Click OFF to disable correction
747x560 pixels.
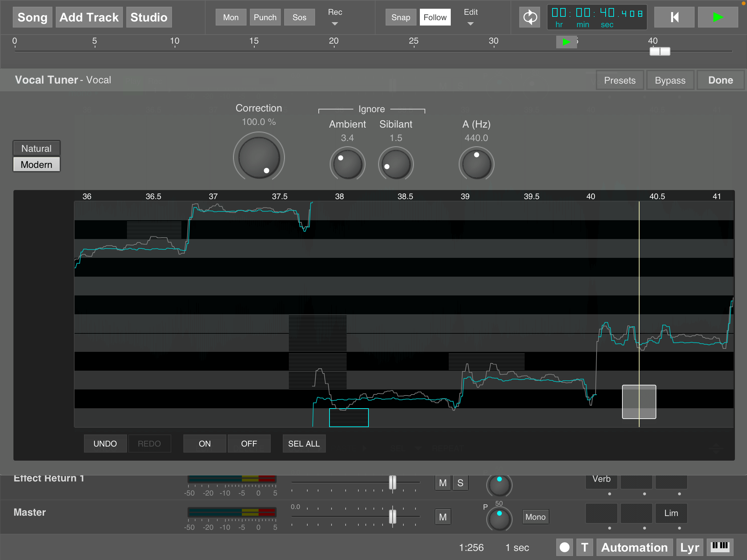(x=249, y=444)
